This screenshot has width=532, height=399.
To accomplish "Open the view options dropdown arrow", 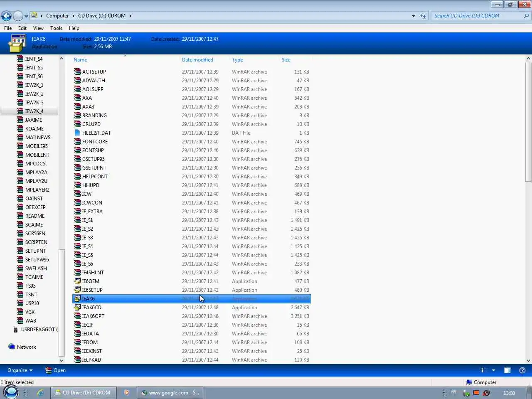I will (x=494, y=370).
